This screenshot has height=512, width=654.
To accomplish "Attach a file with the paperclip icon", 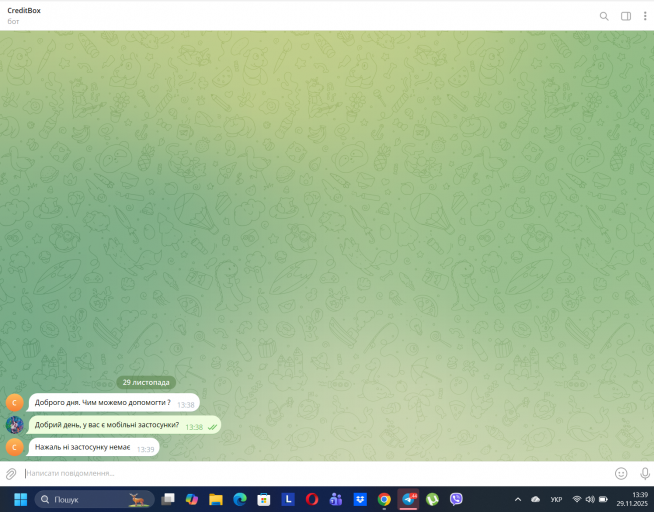I will point(11,474).
